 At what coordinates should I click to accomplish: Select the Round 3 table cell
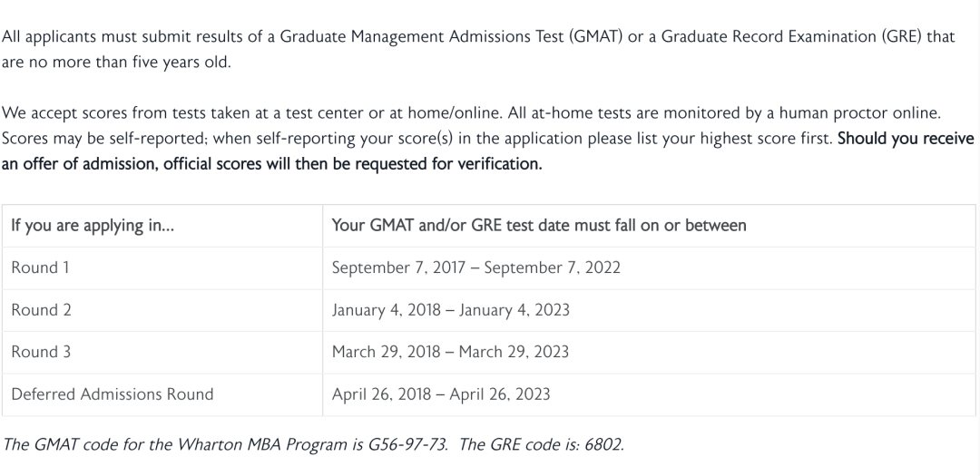coord(162,353)
